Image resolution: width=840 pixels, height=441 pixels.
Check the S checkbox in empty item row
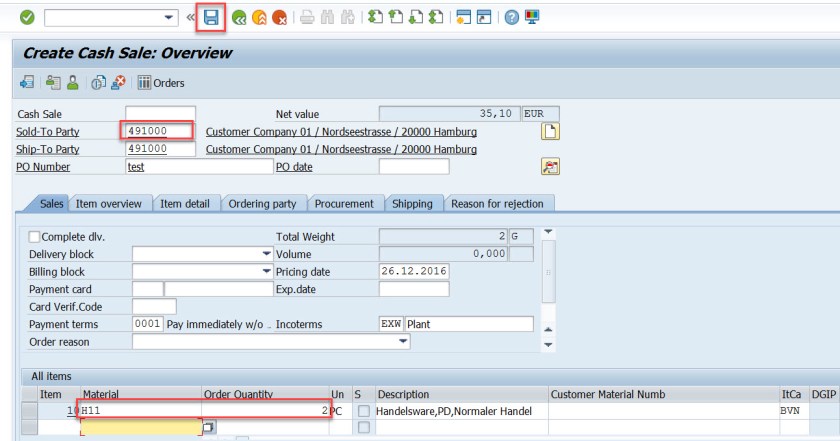(363, 427)
